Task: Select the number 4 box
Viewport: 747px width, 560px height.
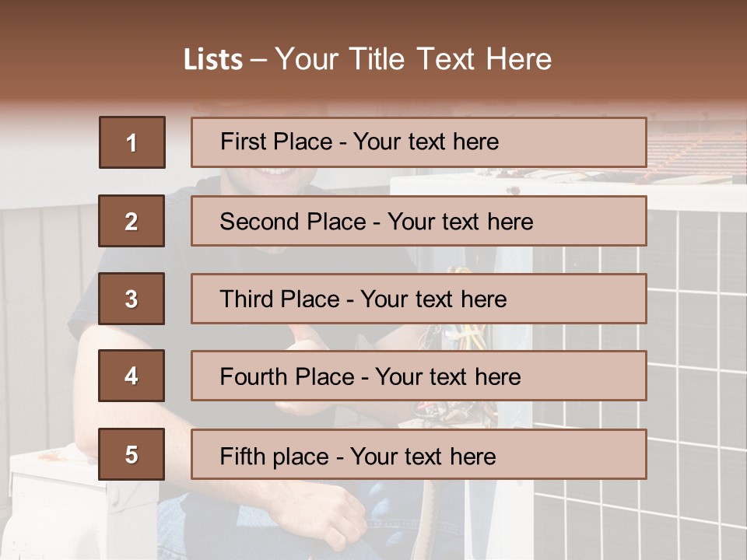Action: (x=132, y=376)
